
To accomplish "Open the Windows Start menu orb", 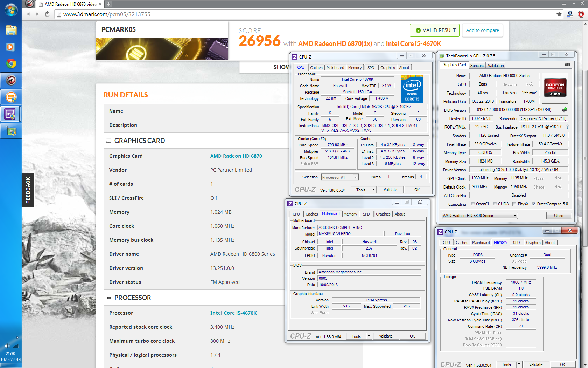I will pos(11,9).
